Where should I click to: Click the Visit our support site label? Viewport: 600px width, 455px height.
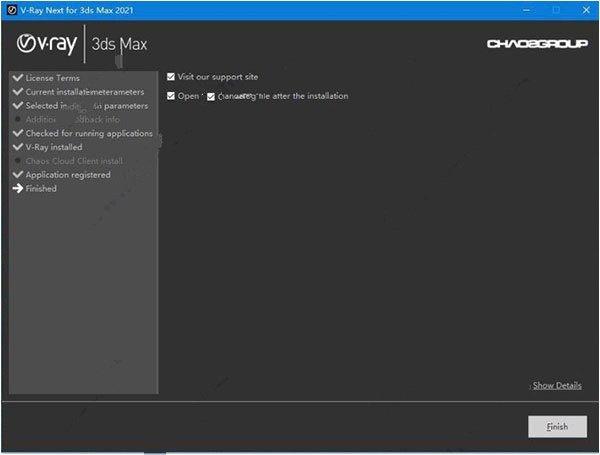click(x=218, y=77)
